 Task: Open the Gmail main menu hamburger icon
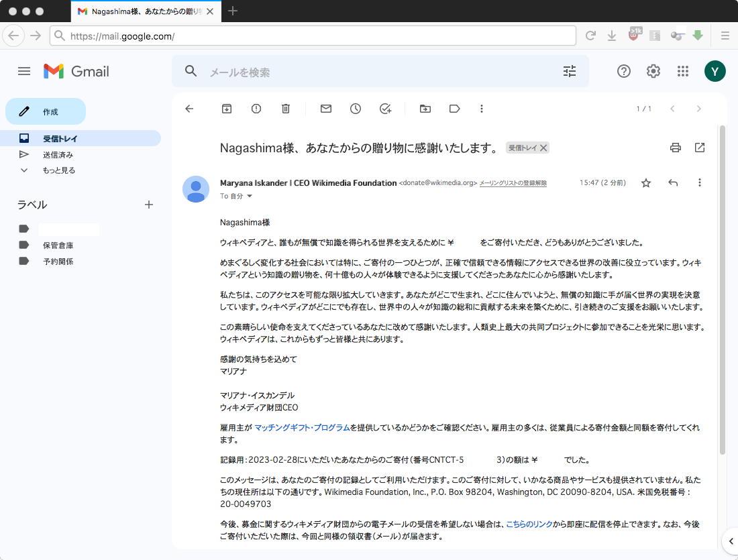point(24,71)
